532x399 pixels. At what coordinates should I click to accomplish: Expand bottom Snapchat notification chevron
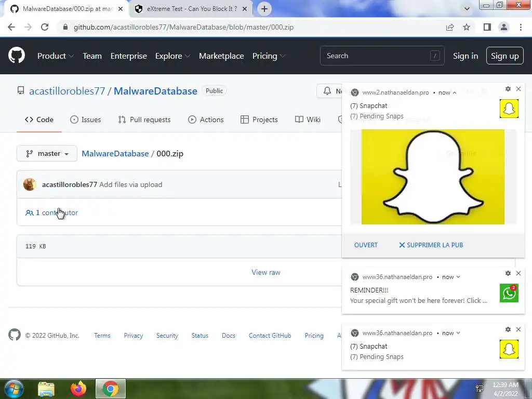pyautogui.click(x=458, y=333)
